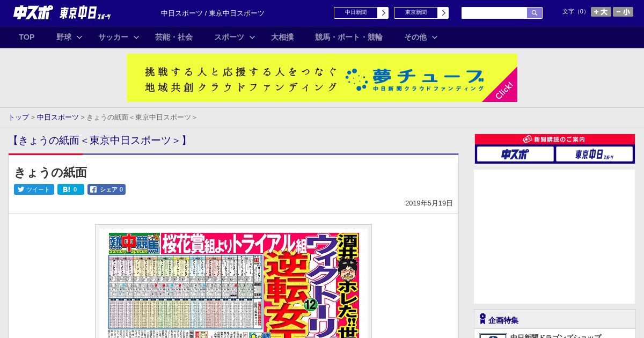Viewport: 644px width, 338px height.
Task: Open the その他 menu
Action: [x=415, y=37]
